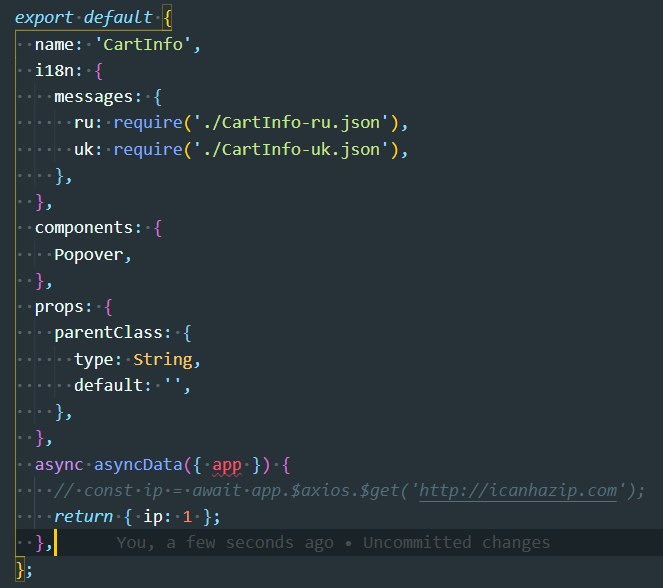Click the 'i18n' property key
663x588 pixels.
pos(54,71)
